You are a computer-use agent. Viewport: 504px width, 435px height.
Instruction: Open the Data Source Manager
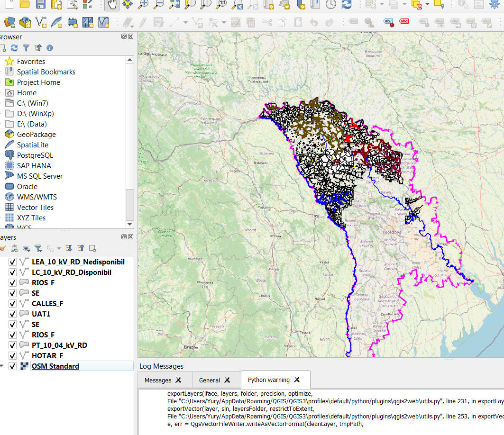point(9,22)
